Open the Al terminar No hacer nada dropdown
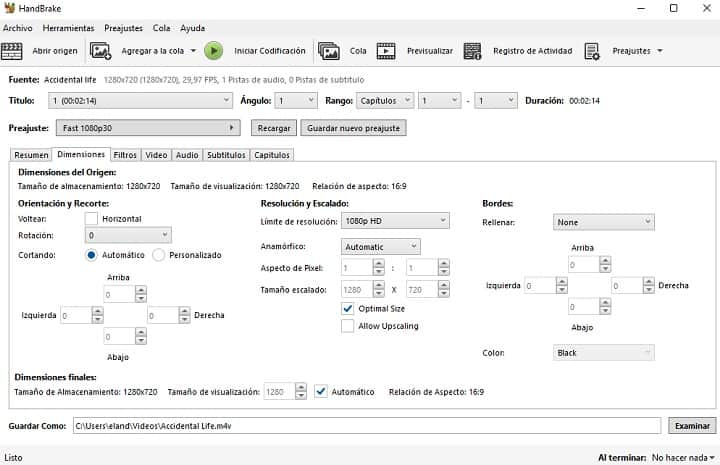 click(x=683, y=458)
